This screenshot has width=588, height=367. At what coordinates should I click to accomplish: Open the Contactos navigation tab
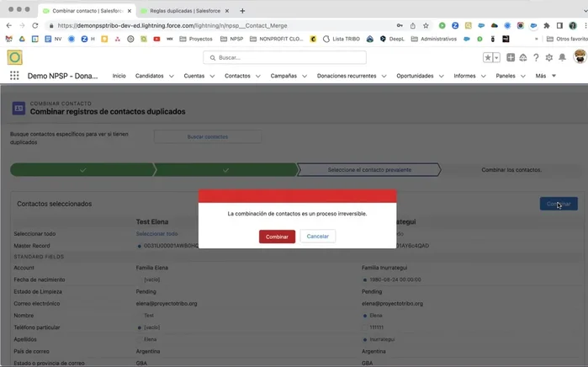pos(237,76)
